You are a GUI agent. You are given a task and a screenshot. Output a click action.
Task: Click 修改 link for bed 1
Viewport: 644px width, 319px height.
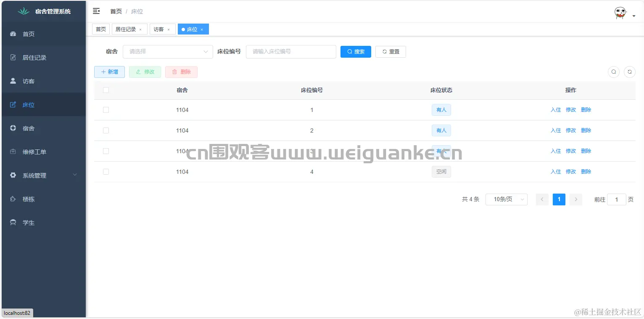[571, 110]
